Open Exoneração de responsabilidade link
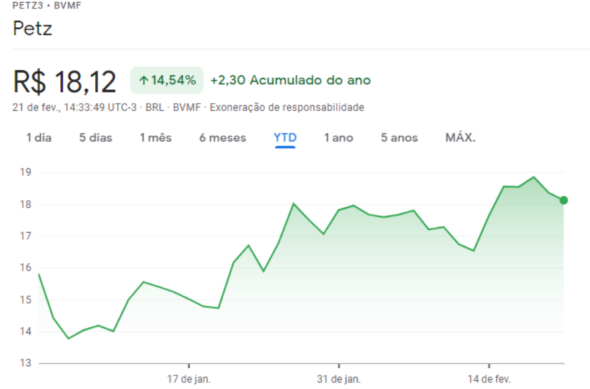Viewport: 590px width, 389px height. point(287,108)
